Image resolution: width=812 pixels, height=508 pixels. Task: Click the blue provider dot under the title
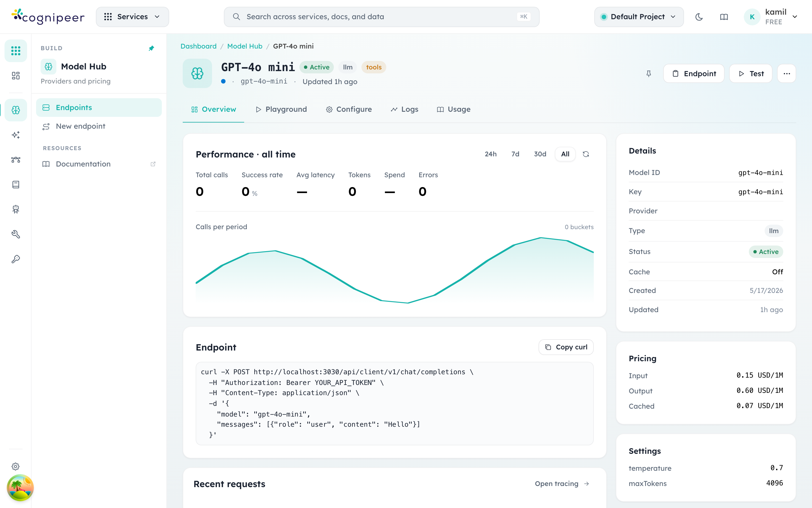[x=224, y=81]
